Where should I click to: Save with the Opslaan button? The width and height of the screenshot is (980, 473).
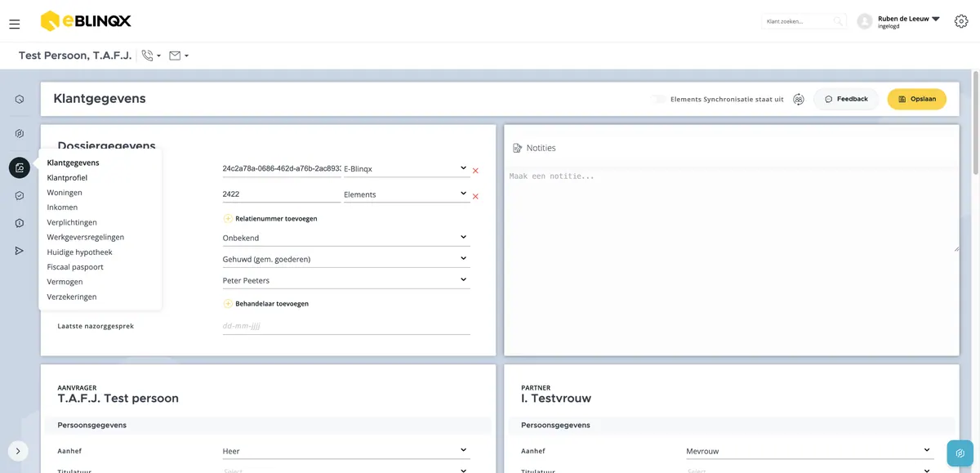(x=917, y=99)
